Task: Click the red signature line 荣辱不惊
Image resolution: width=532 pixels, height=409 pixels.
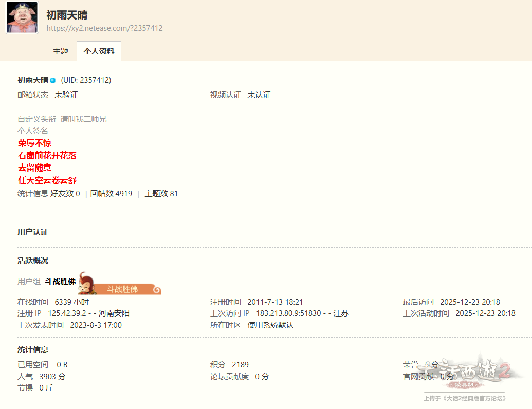Action: pos(34,143)
